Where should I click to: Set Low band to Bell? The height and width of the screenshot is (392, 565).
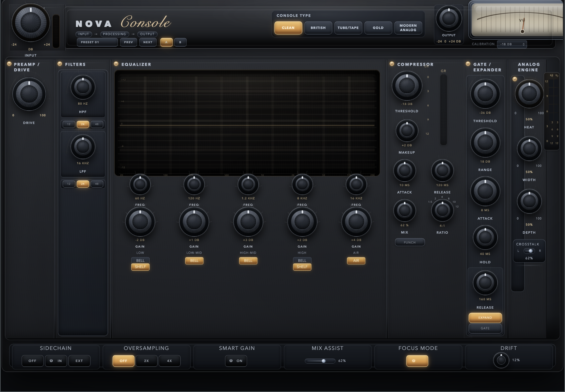[x=140, y=260]
